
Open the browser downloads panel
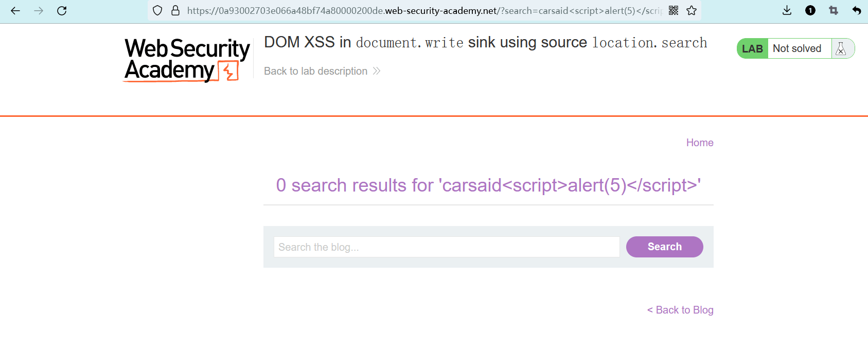point(787,11)
